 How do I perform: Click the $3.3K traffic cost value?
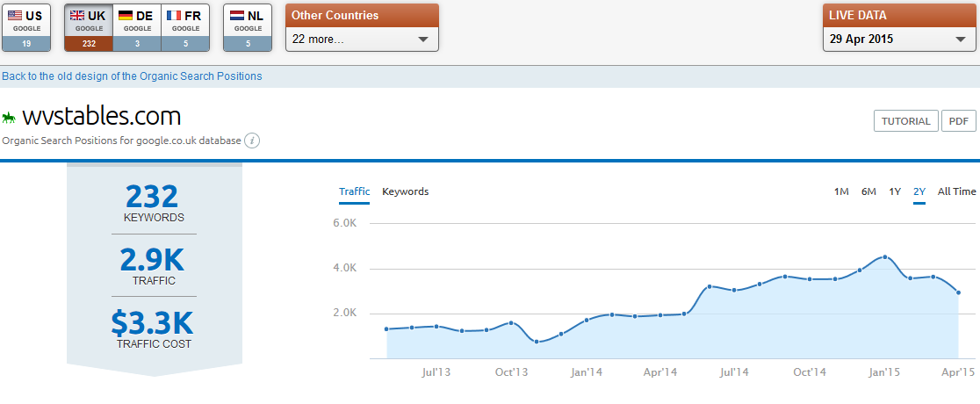pos(153,322)
